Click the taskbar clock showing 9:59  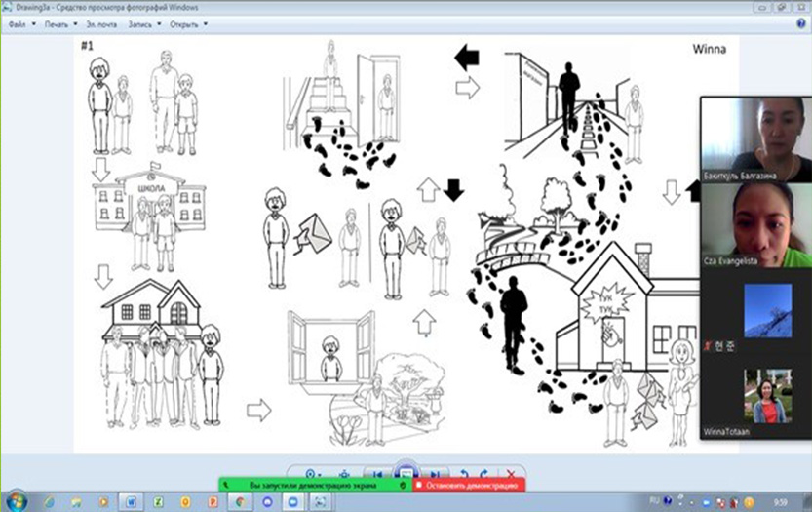coord(778,501)
